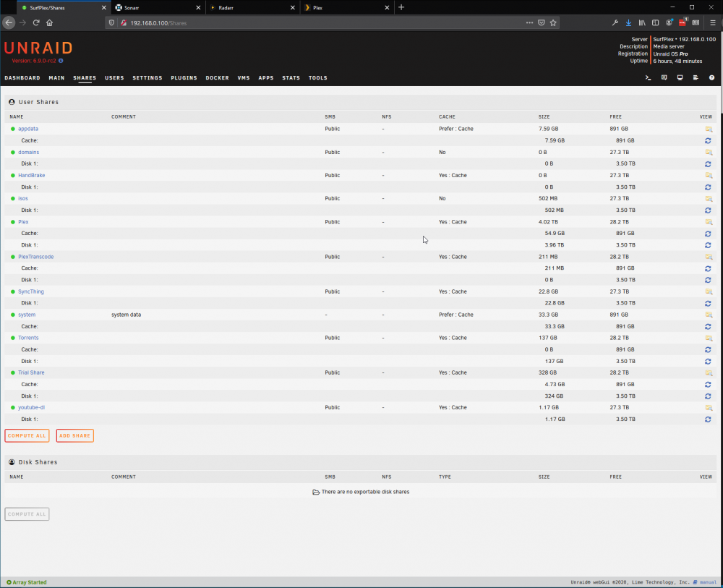Viewport: 723px width, 588px height.
Task: Bookmark this page with star icon
Action: (553, 22)
